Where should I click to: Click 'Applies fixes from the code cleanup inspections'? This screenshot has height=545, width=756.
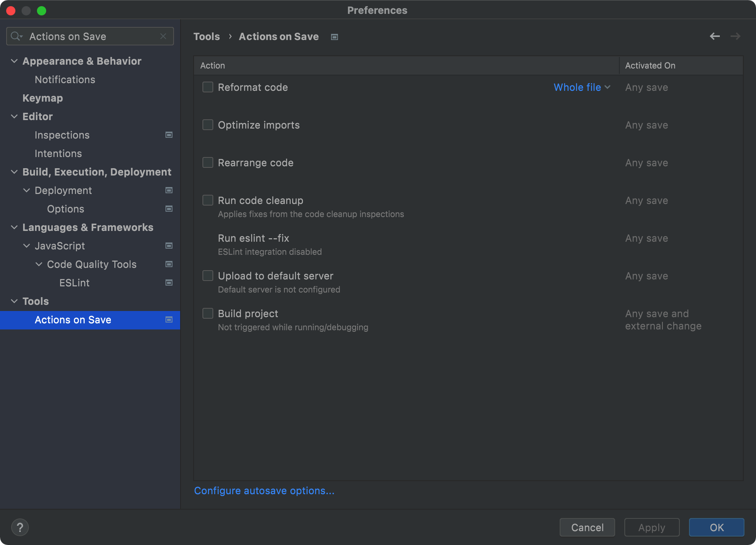311,214
